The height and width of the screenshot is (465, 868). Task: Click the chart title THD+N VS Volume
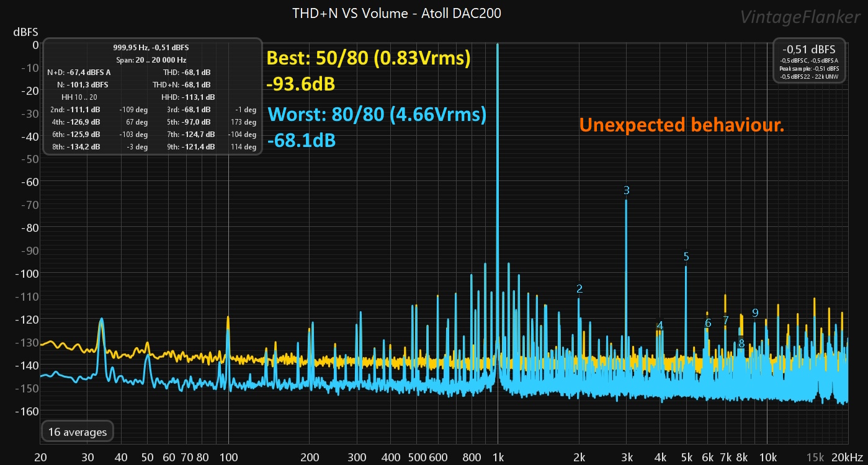[397, 13]
